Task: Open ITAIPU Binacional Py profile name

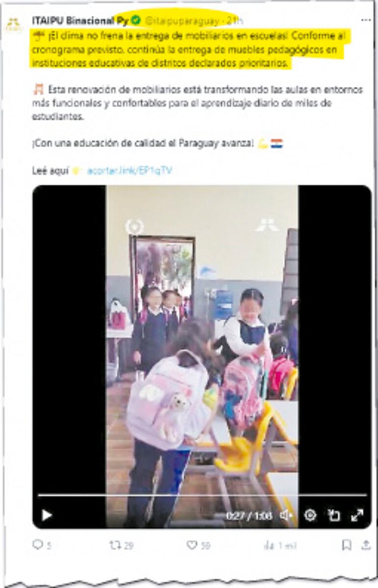Action: [x=81, y=21]
